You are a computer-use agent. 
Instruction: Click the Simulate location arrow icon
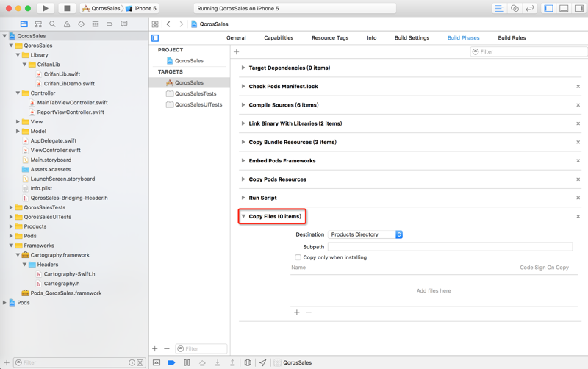tap(263, 362)
